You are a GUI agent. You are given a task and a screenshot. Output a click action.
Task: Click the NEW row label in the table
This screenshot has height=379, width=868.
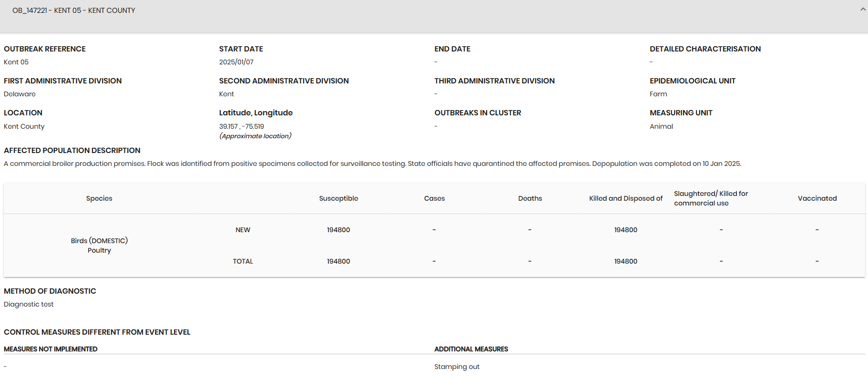243,230
